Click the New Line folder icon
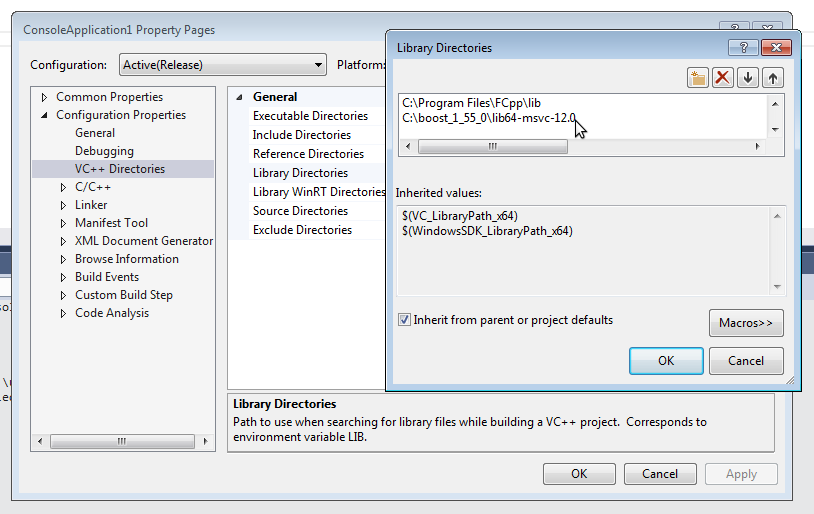This screenshot has width=814, height=514. click(x=698, y=78)
